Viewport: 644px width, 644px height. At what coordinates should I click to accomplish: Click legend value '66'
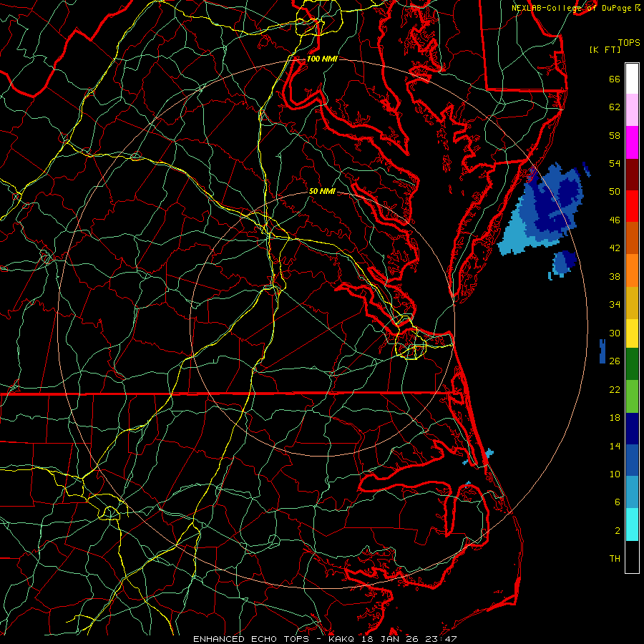click(x=615, y=79)
